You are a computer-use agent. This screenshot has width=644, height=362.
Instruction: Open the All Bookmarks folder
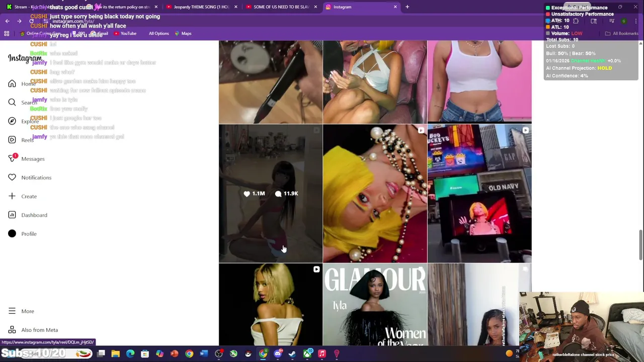tap(622, 34)
